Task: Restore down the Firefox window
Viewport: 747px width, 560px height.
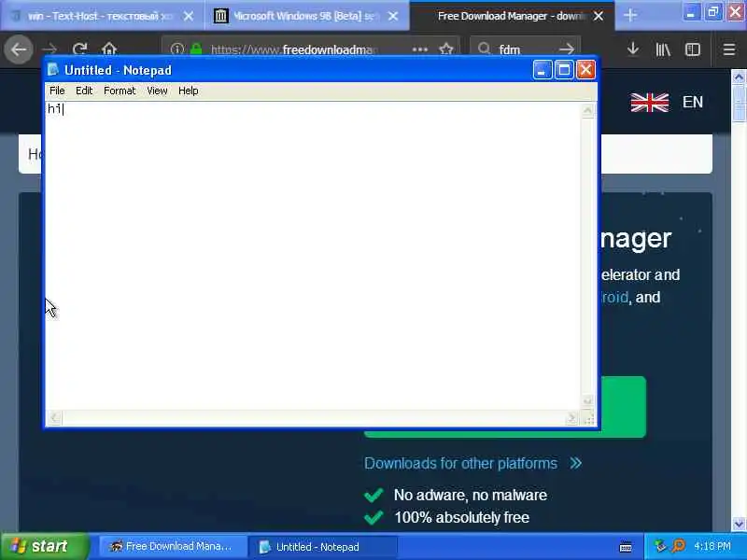Action: (x=712, y=13)
